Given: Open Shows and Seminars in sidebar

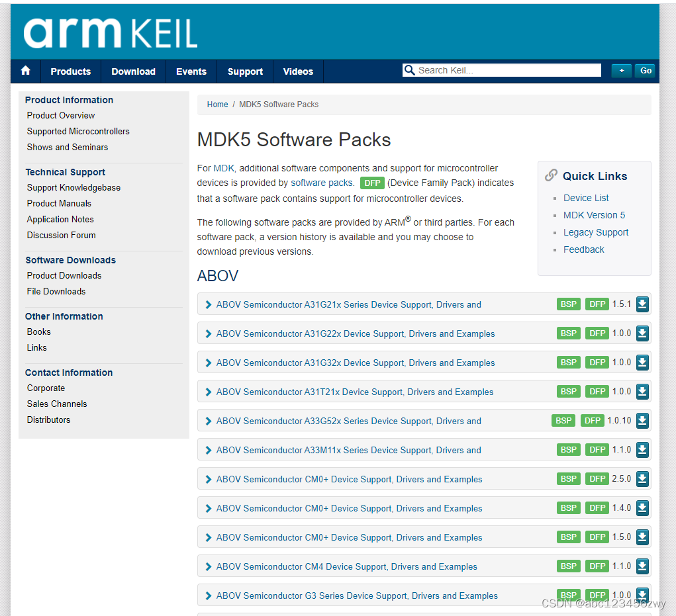Looking at the screenshot, I should point(68,148).
